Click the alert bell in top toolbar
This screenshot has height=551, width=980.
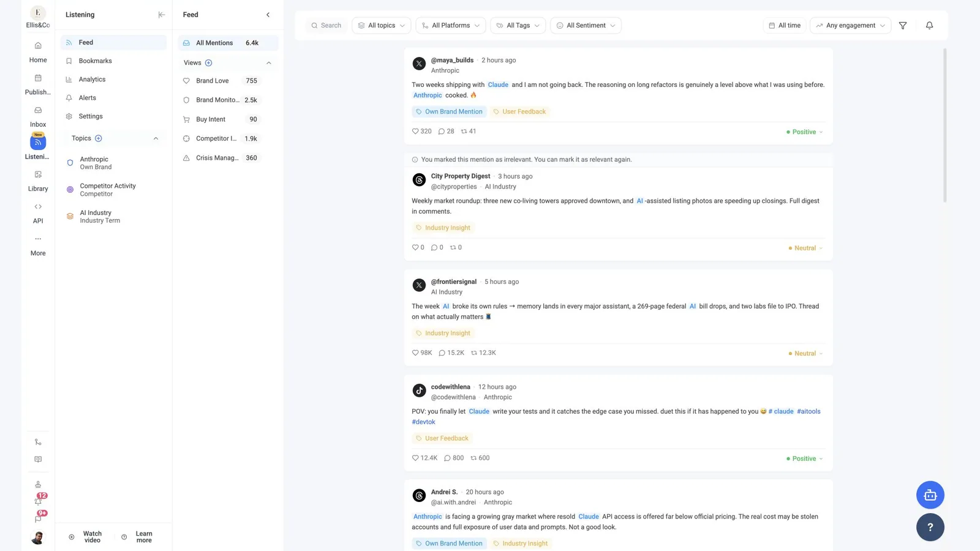click(x=929, y=26)
